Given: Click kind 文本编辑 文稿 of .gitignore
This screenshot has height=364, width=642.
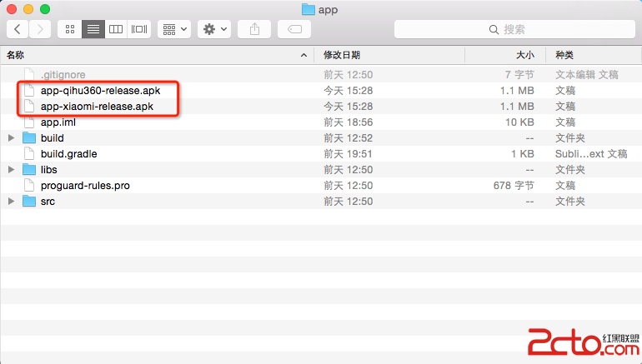Looking at the screenshot, I should coord(587,75).
